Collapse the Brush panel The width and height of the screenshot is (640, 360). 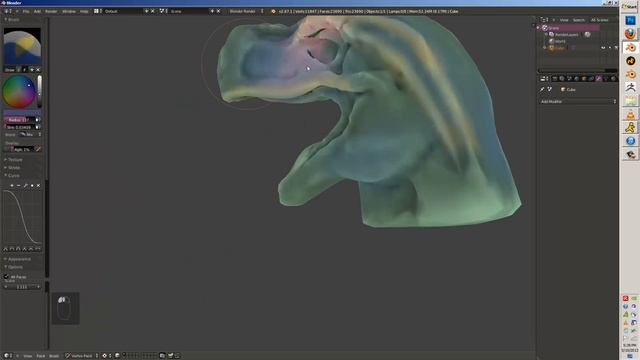(x=12, y=20)
